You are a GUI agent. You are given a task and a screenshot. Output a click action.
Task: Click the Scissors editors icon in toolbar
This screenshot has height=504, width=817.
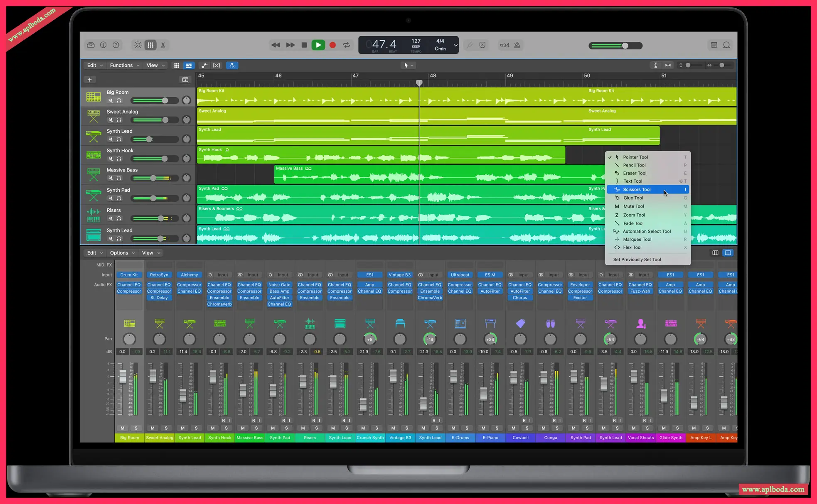(163, 45)
